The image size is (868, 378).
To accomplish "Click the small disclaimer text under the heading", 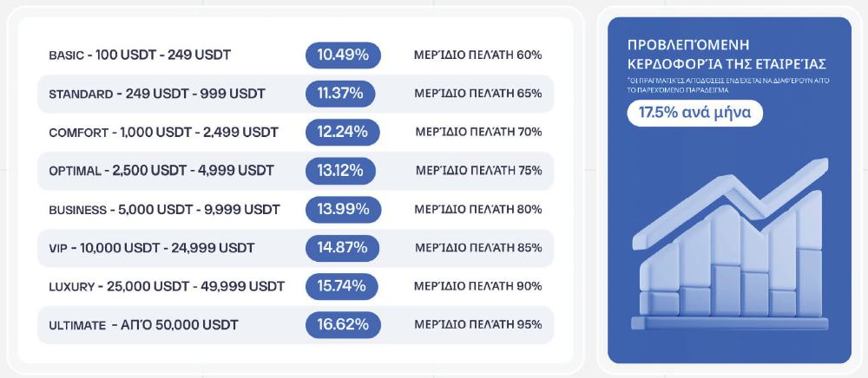I will point(729,84).
